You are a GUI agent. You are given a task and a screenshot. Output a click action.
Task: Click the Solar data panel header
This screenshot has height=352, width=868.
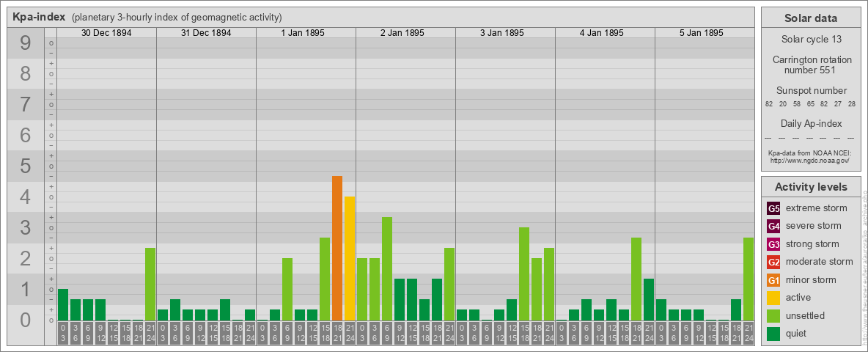pyautogui.click(x=811, y=18)
